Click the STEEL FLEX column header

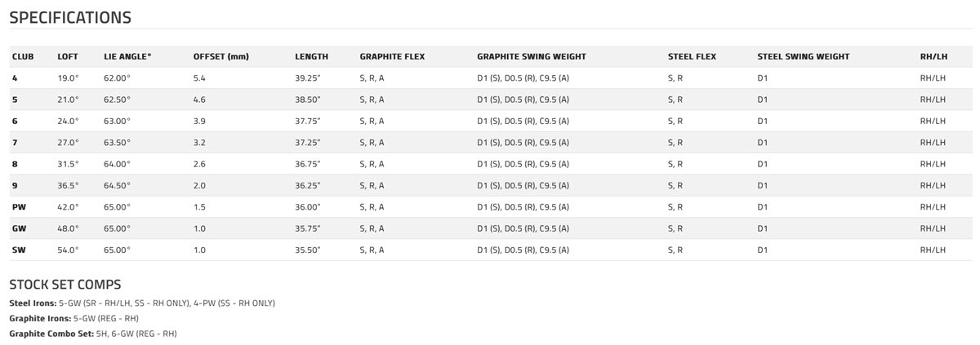(692, 57)
